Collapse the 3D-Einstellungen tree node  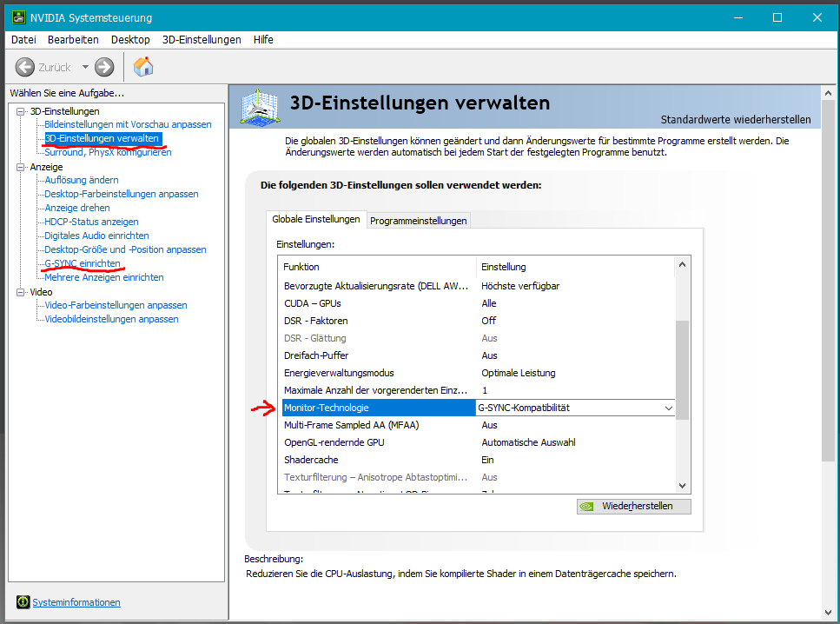(20, 111)
